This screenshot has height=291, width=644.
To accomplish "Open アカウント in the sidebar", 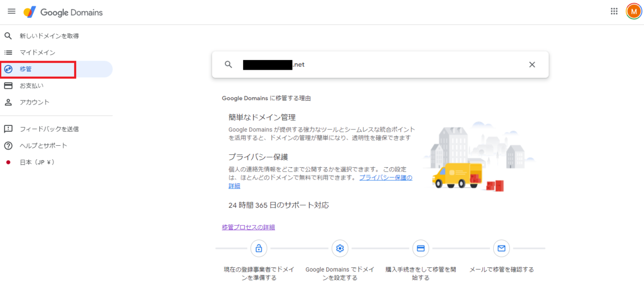I will (x=56, y=102).
